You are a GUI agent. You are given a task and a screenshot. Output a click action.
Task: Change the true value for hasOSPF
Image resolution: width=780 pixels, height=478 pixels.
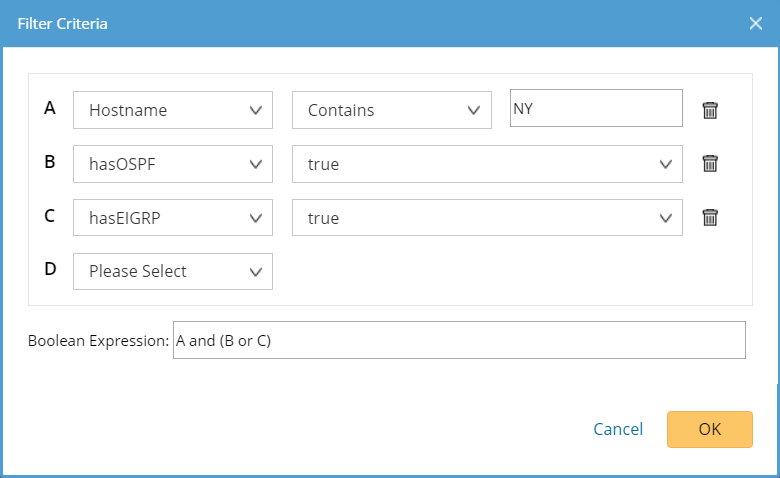point(487,164)
